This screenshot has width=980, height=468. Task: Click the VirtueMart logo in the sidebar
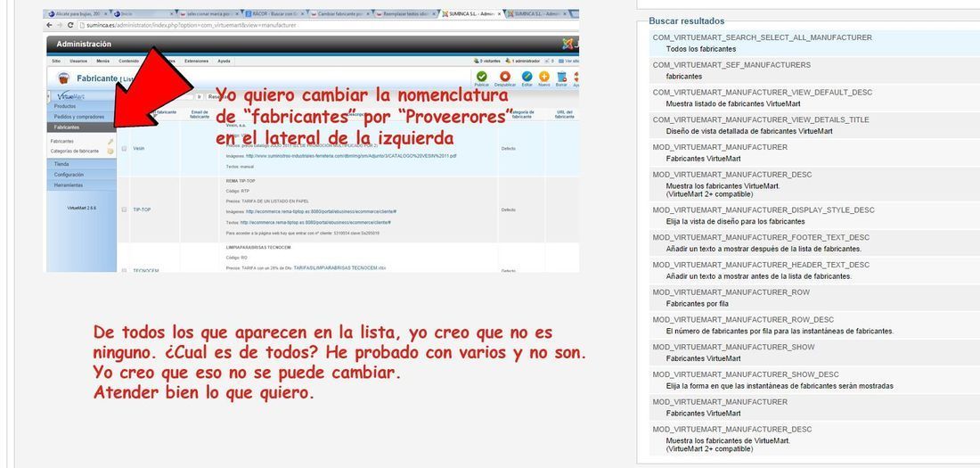pyautogui.click(x=70, y=96)
